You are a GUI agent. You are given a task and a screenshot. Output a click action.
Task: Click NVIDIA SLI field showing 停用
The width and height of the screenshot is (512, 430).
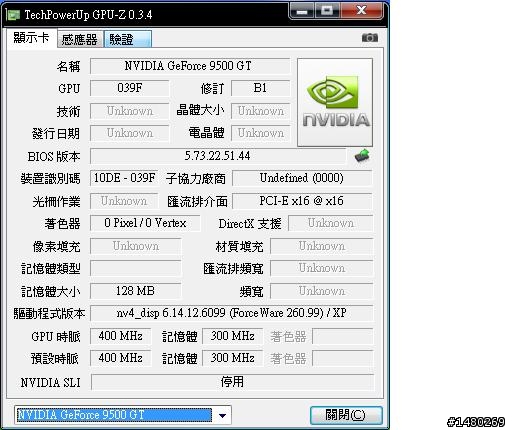coord(232,382)
